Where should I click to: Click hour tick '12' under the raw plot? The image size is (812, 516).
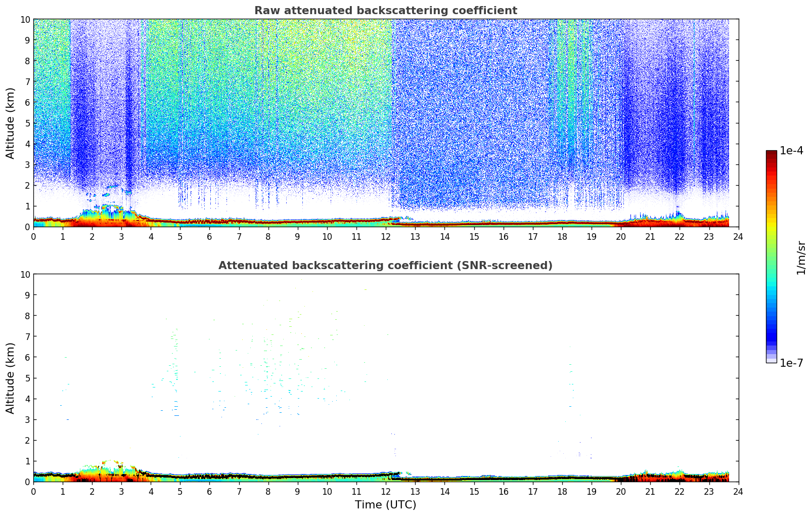(386, 236)
